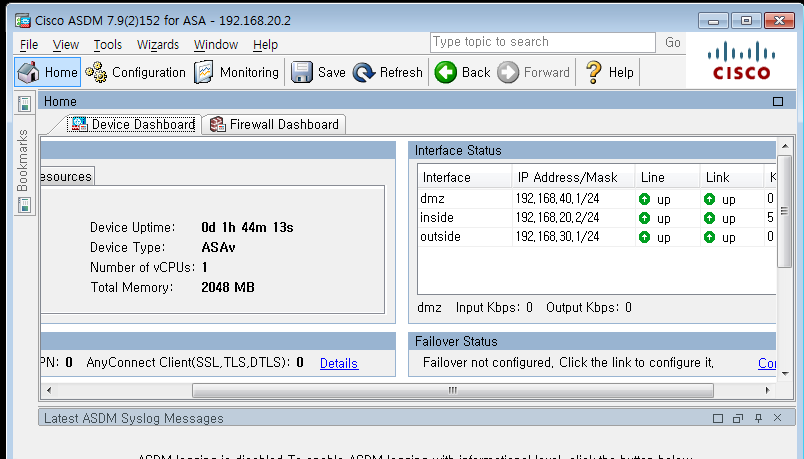Click the dashboard horizontal scrollbar thumb

452,390
